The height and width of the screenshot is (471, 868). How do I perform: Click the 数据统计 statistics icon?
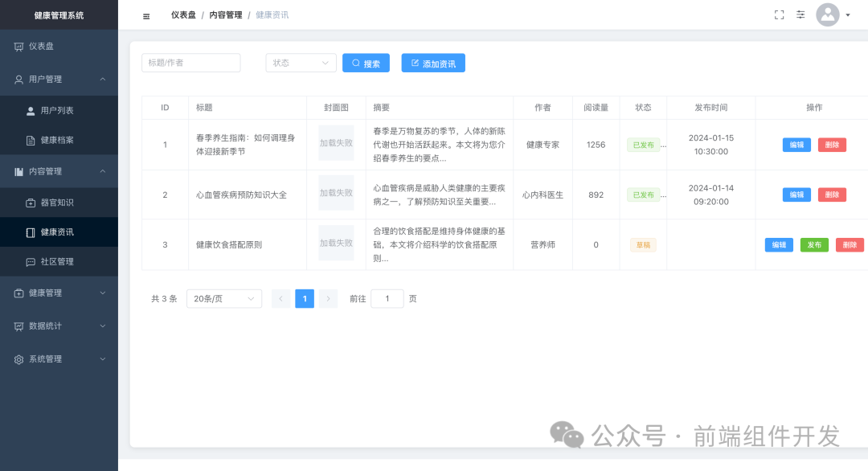[x=17, y=326]
